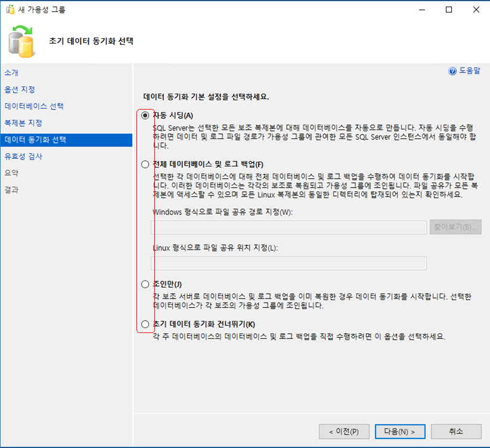Viewport: 490px width, 448px height.
Task: Go to the 소개 wizard page
Action: [11, 73]
